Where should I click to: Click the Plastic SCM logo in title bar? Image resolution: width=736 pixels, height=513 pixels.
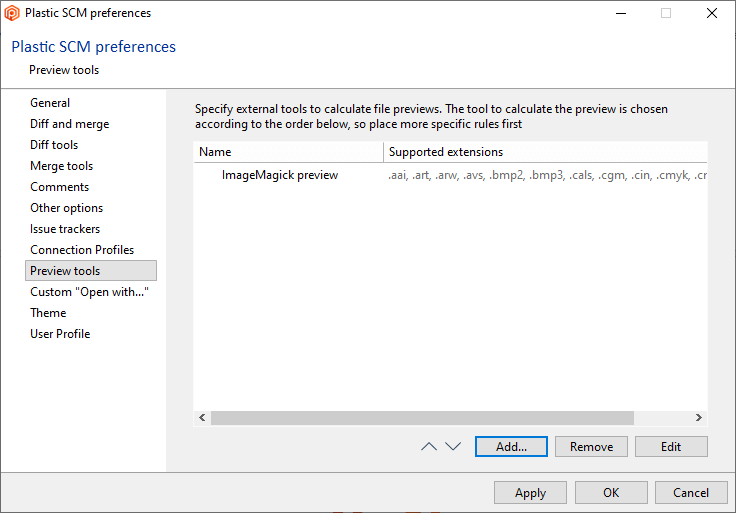click(x=12, y=13)
